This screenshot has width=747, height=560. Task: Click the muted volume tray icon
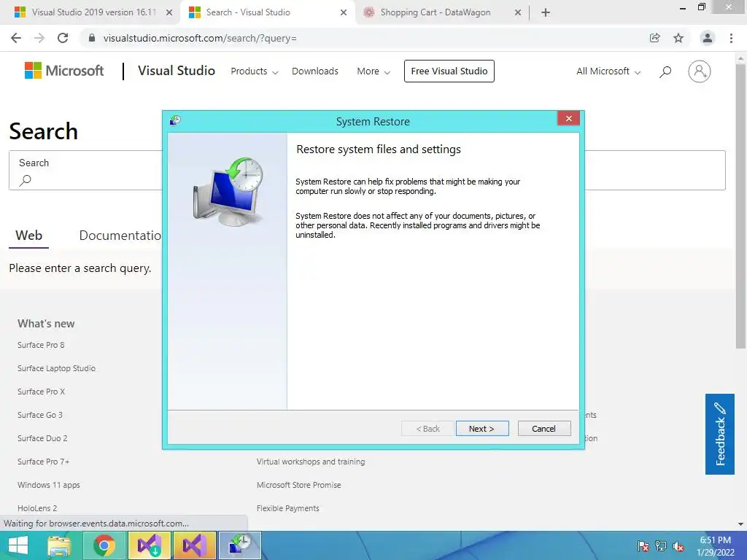pyautogui.click(x=678, y=546)
